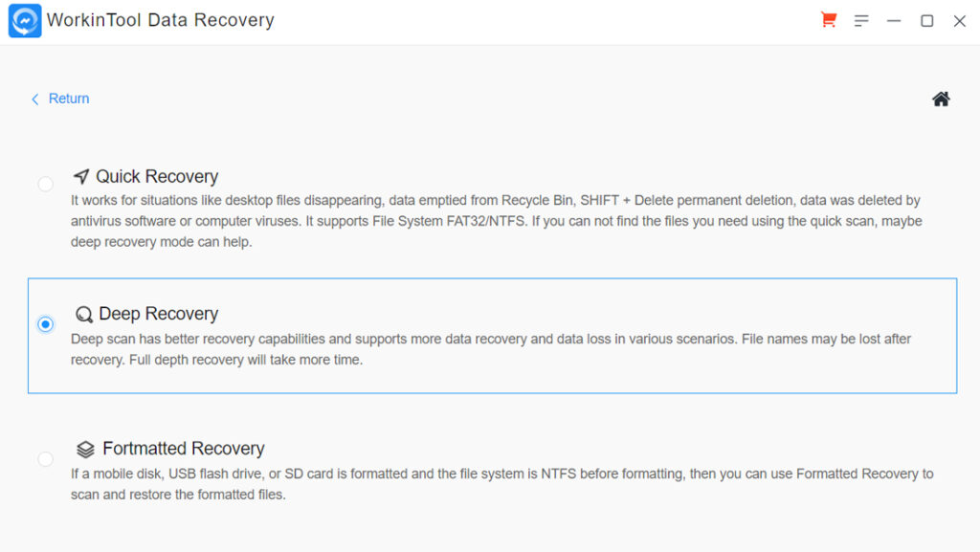
Task: Click the magnifier icon beside Deep Recovery
Action: pos(84,313)
